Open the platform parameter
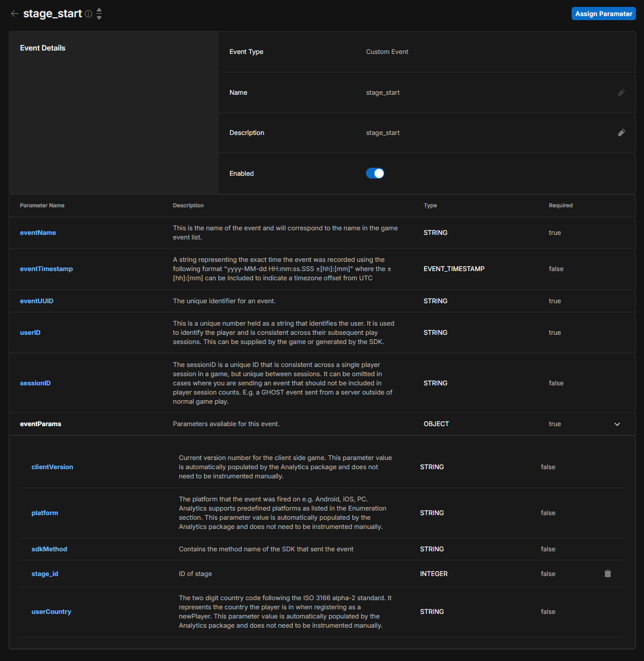This screenshot has height=661, width=644. point(45,513)
